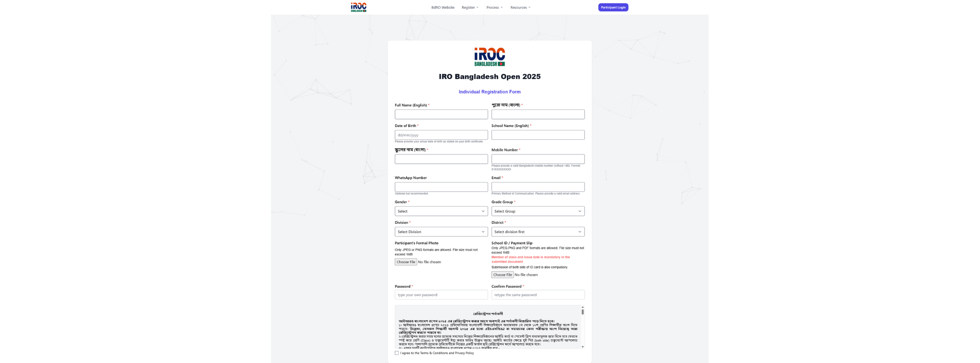This screenshot has height=363, width=980.
Task: Open the Grade Group dropdown
Action: (538, 211)
